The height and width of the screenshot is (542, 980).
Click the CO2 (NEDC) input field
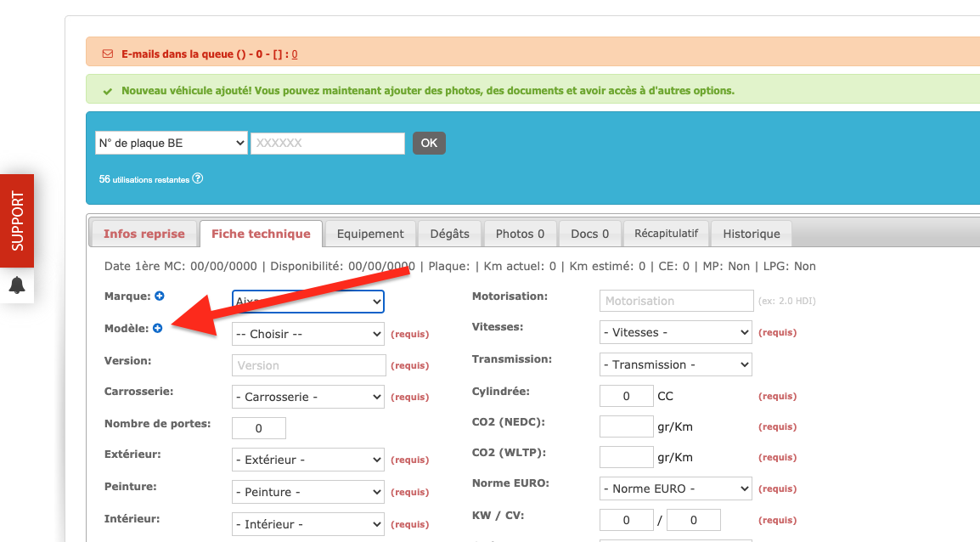[626, 426]
